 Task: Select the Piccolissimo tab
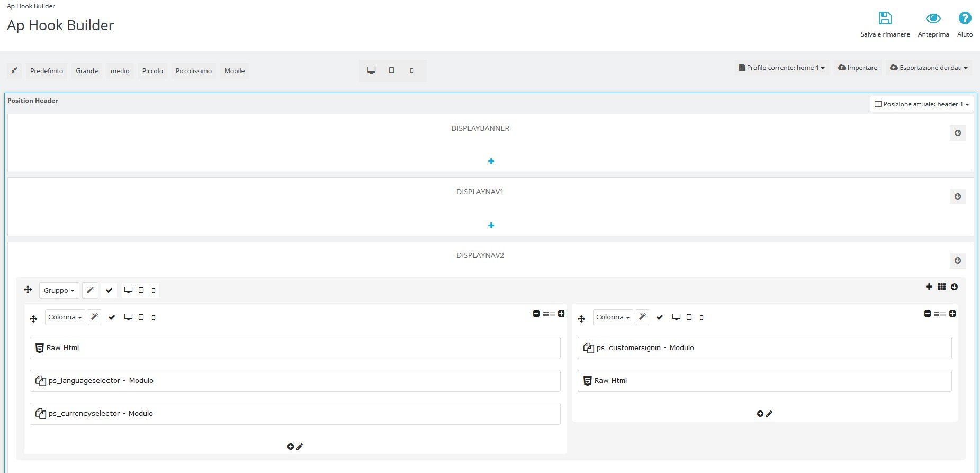[x=194, y=71]
